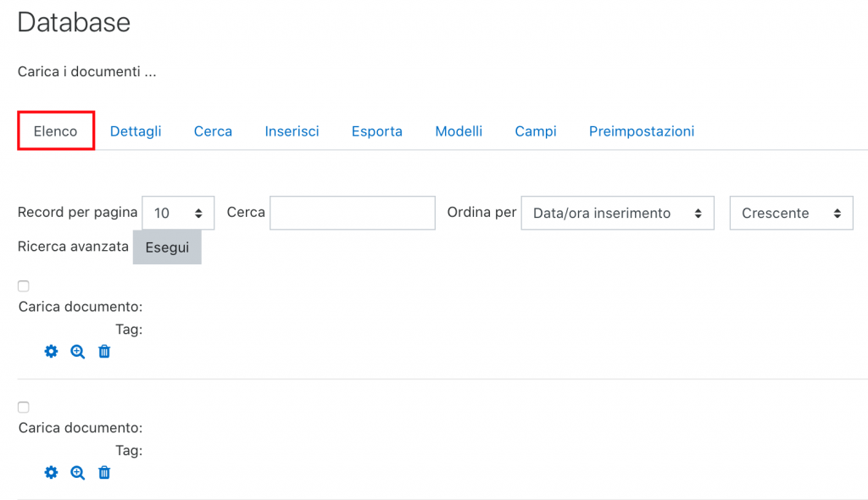Image resolution: width=868 pixels, height=500 pixels.
Task: Open settings gear for second record
Action: (x=51, y=472)
